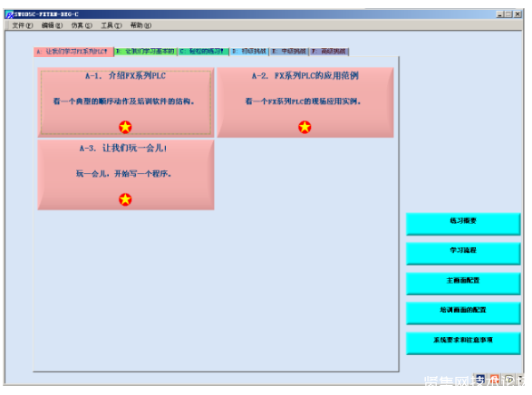Select tab D 初级挑战
The height and width of the screenshot is (395, 532).
coord(249,52)
